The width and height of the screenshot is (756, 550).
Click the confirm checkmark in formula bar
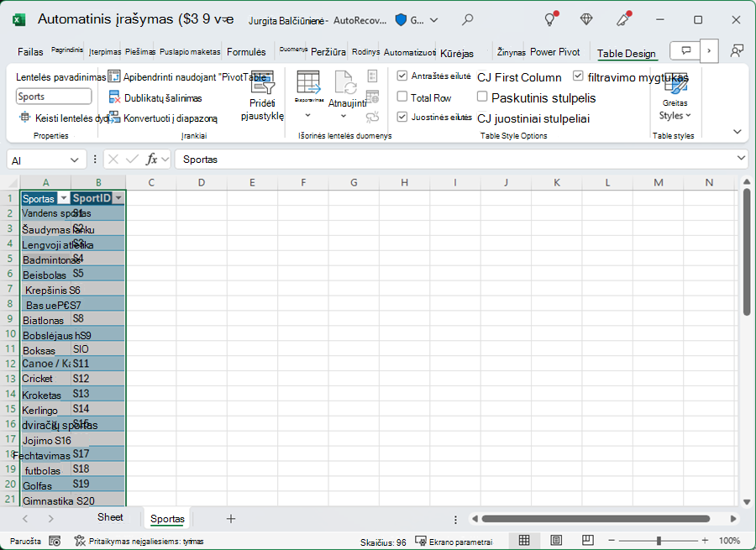tap(132, 159)
